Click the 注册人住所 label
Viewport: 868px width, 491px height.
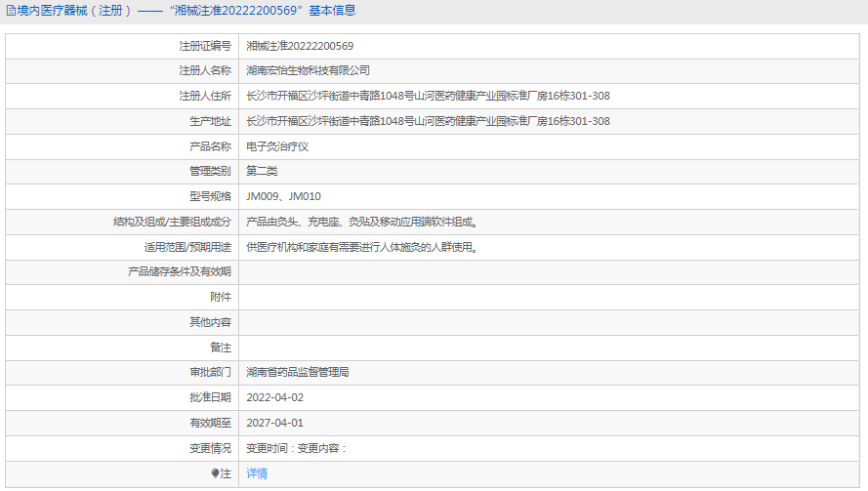(x=205, y=96)
